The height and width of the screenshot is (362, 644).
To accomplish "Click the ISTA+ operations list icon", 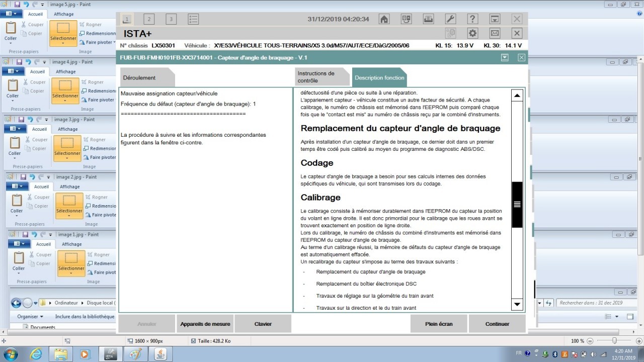I will pos(193,19).
